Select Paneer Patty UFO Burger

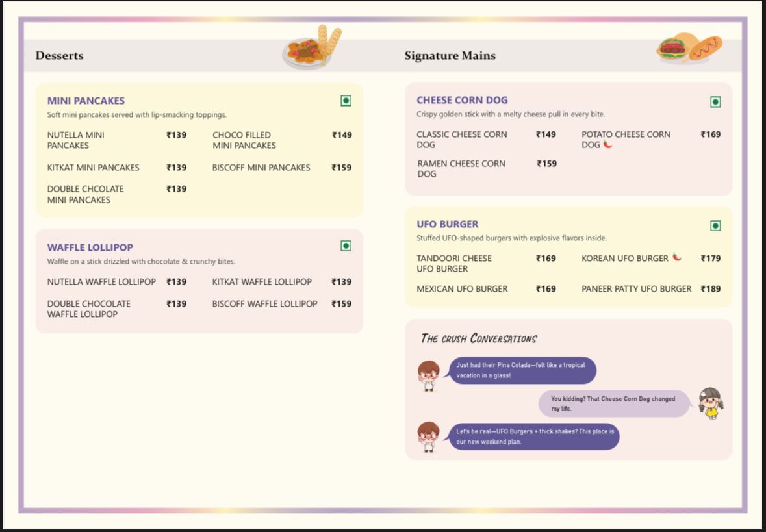coord(636,289)
